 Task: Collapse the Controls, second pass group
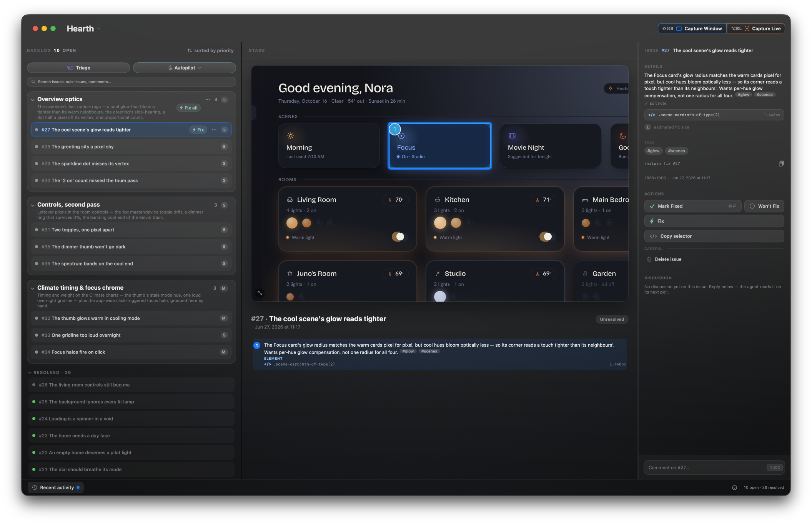point(33,205)
